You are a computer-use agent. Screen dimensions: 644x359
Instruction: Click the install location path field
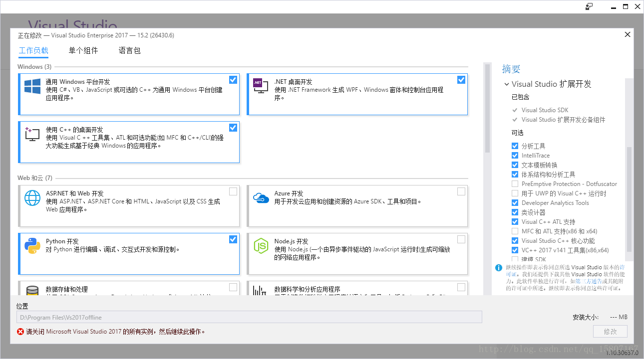pos(249,317)
